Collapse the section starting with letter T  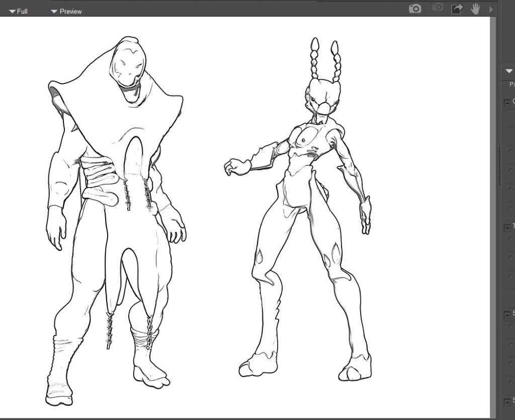pyautogui.click(x=507, y=228)
